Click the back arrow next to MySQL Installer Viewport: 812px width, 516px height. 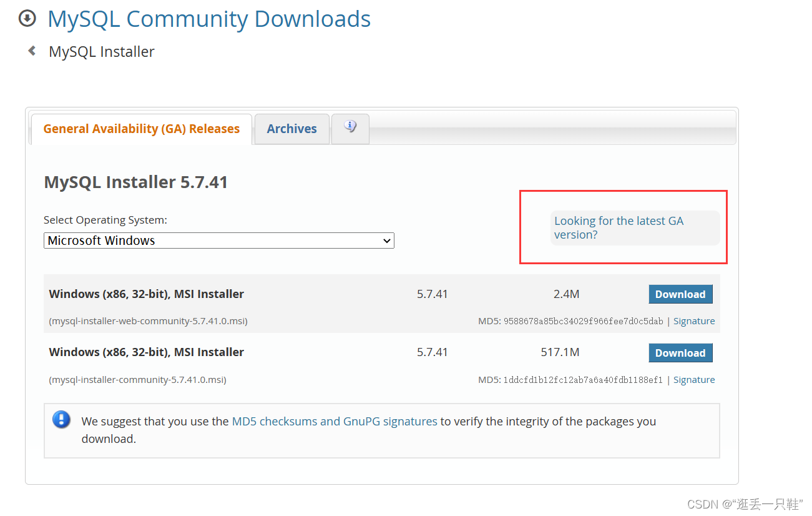pos(32,51)
